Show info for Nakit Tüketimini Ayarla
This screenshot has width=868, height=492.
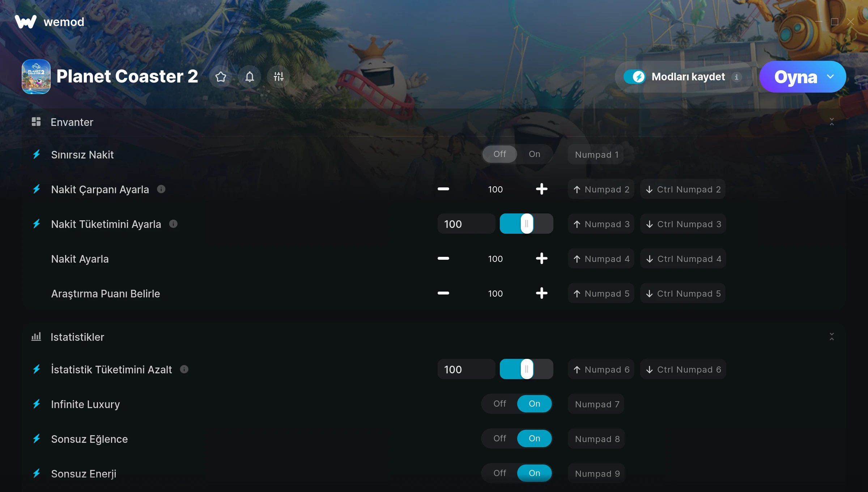click(x=173, y=224)
